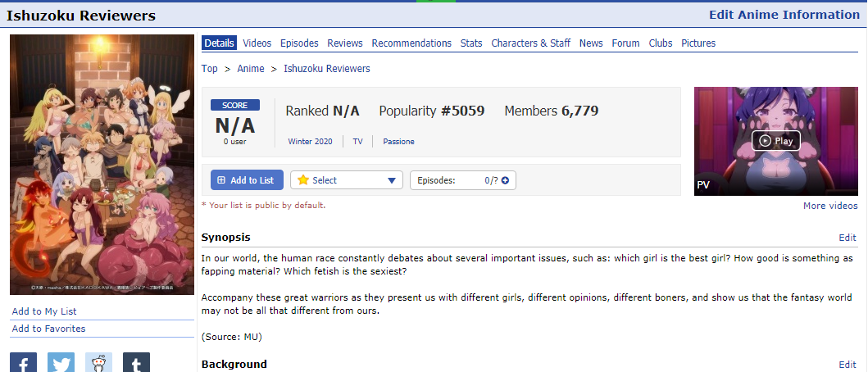This screenshot has width=868, height=372.
Task: Click the '(Source: MU)' text
Action: click(231, 337)
